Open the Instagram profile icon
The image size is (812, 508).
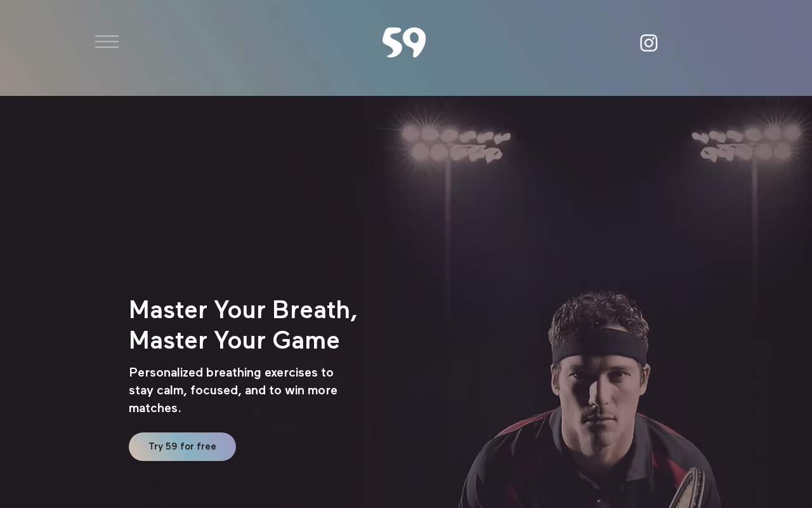tap(648, 43)
